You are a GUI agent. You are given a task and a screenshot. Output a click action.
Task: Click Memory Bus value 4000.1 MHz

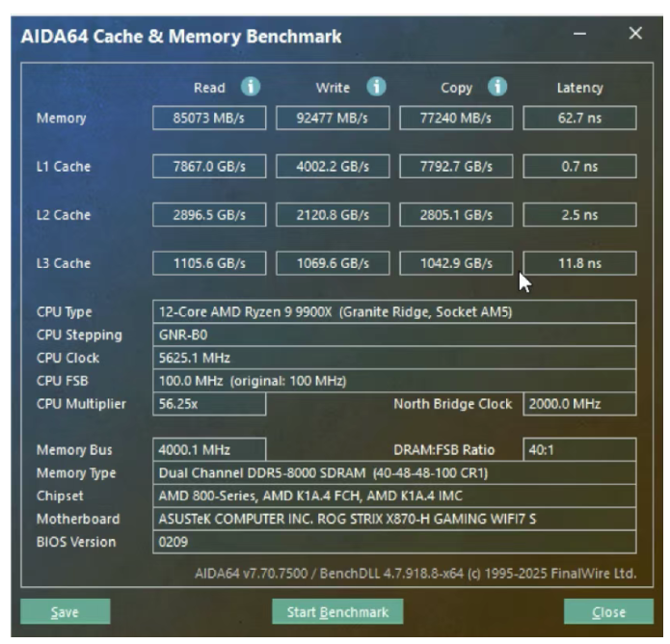pos(209,449)
